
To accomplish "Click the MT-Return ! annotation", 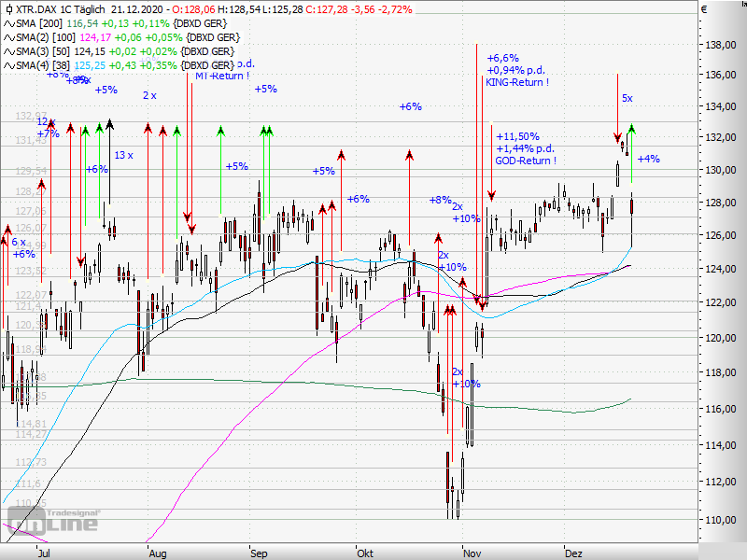I will [x=222, y=77].
